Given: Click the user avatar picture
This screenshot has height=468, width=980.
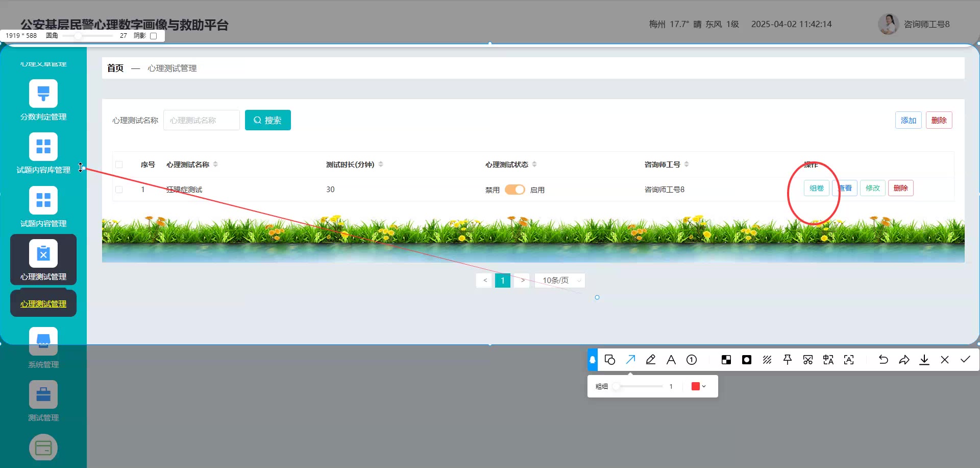Looking at the screenshot, I should point(889,24).
